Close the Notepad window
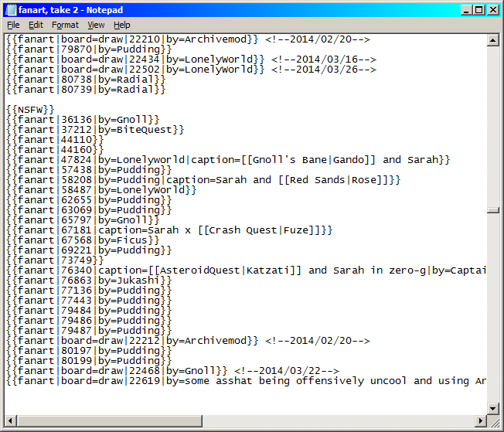This screenshot has height=432, width=504. [x=492, y=9]
